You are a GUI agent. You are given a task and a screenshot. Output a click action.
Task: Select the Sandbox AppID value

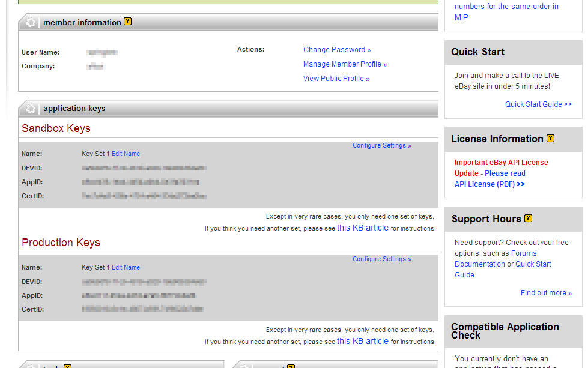point(141,182)
